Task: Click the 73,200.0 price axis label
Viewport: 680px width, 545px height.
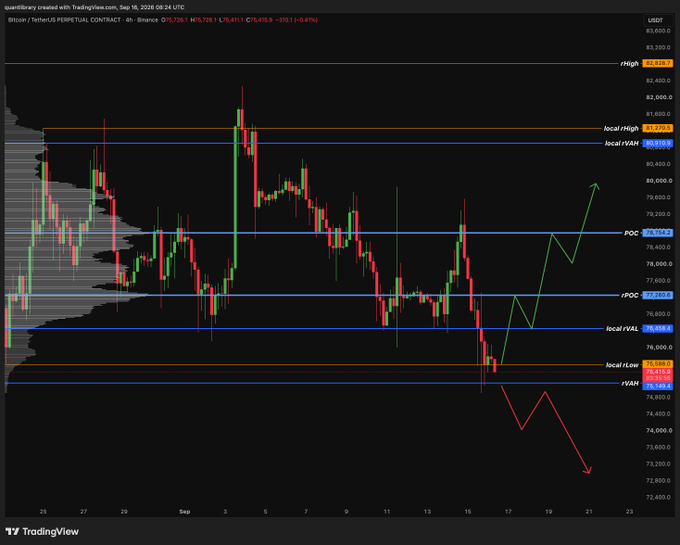Action: (x=658, y=464)
